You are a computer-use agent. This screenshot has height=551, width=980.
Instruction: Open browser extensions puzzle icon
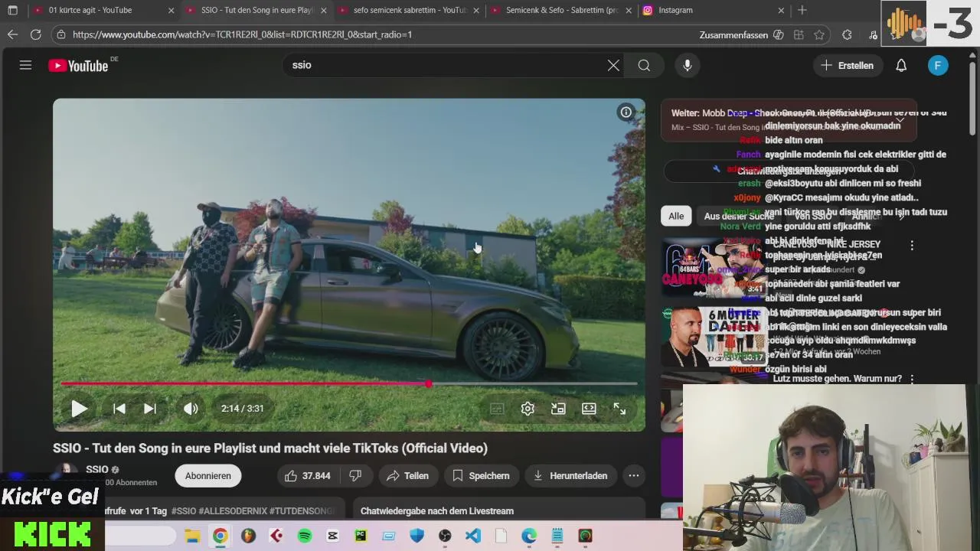[847, 35]
